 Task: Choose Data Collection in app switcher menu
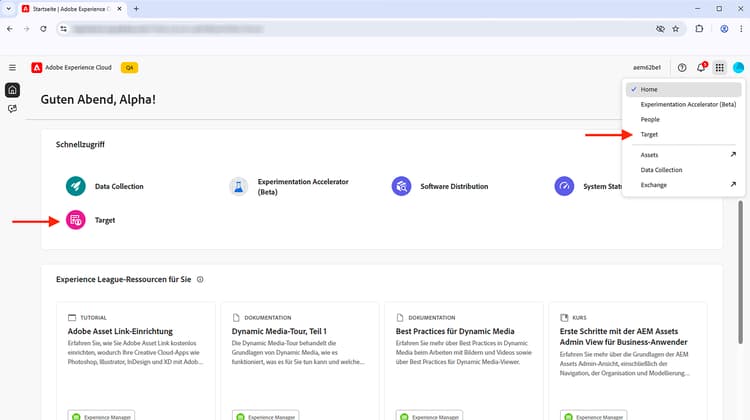(683, 170)
